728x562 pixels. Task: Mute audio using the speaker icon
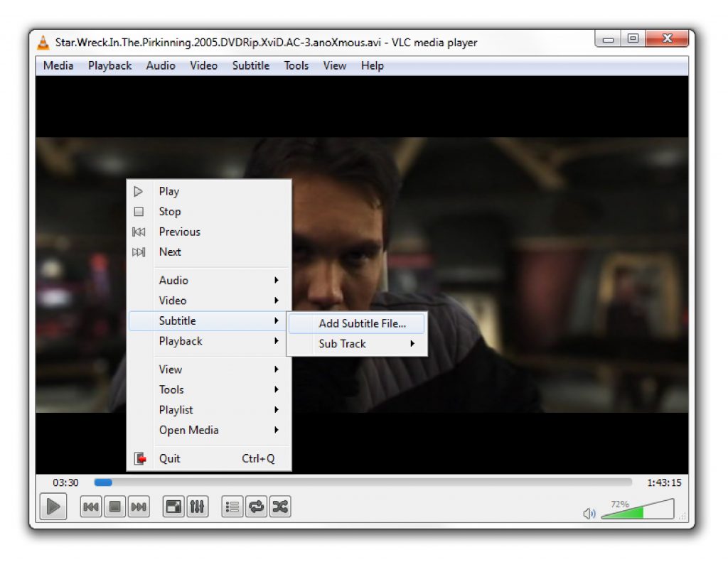(589, 513)
